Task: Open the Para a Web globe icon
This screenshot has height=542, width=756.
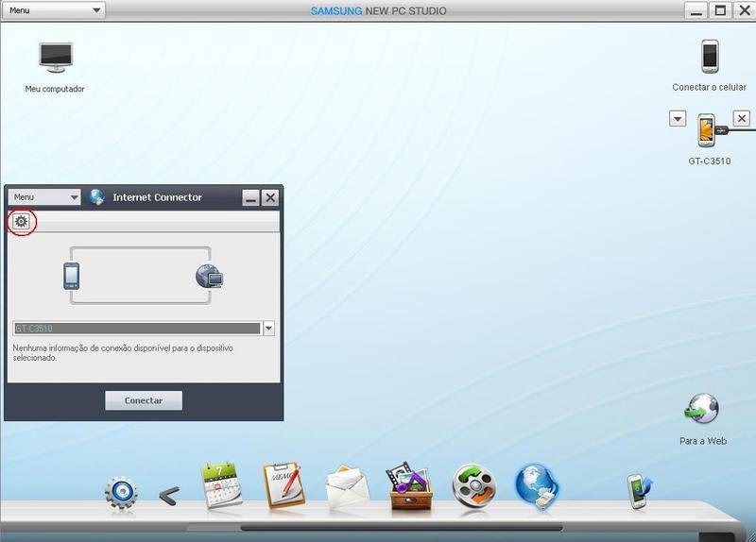Action: point(701,409)
